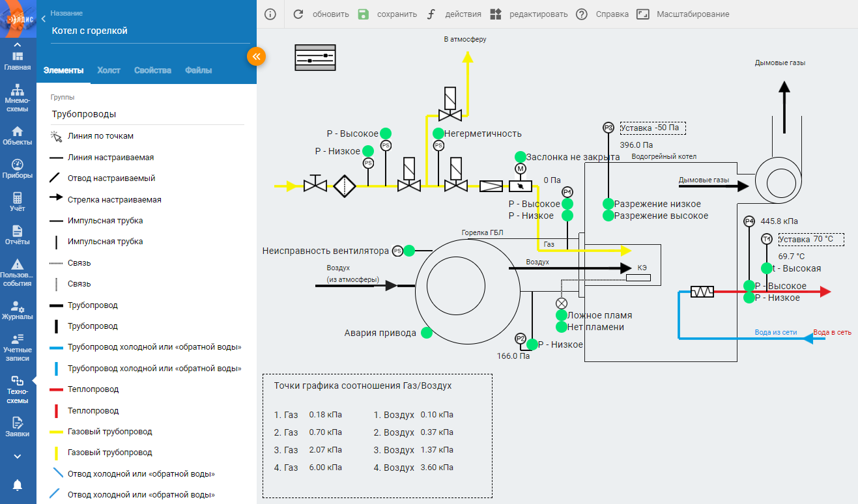Screen dimensions: 858x504
Task: Switch to the Файлы tab
Action: coord(198,70)
